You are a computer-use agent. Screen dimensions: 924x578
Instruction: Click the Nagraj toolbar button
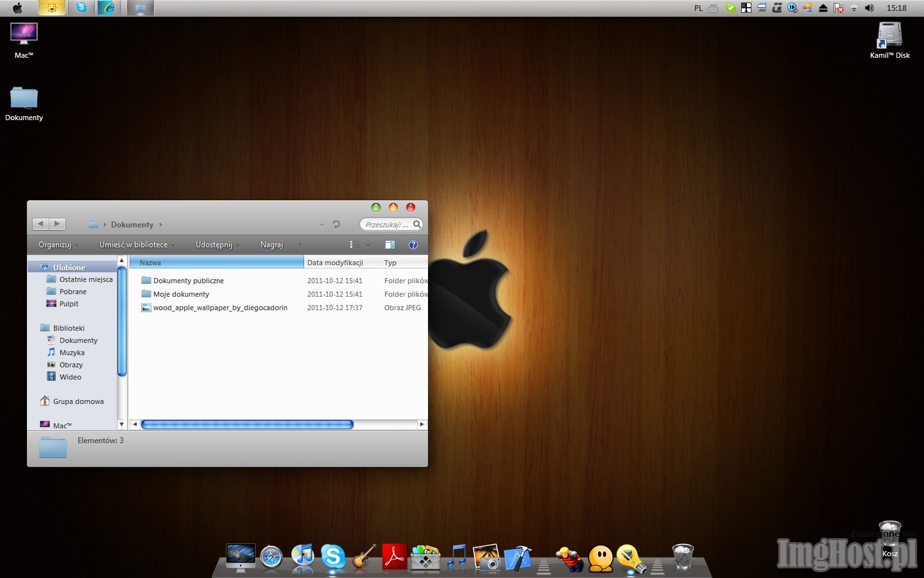271,245
